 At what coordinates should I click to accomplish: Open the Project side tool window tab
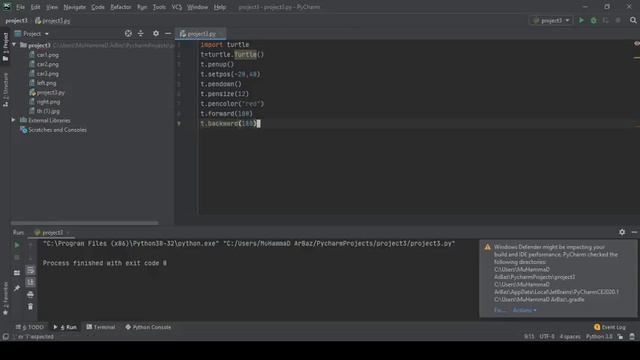[5, 47]
